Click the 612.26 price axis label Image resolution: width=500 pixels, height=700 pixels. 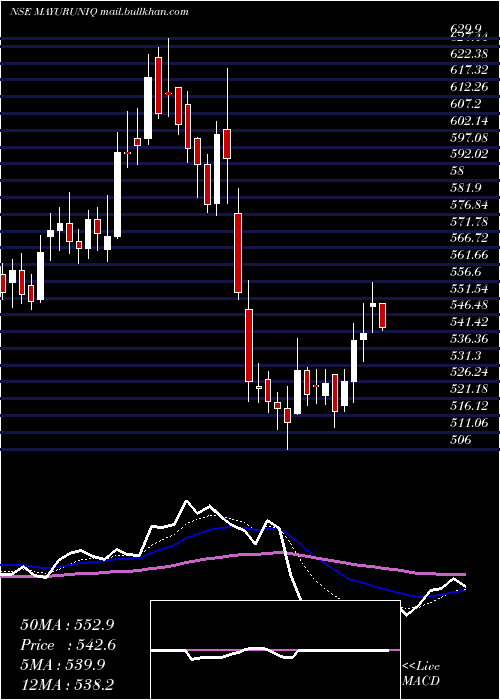click(x=469, y=87)
